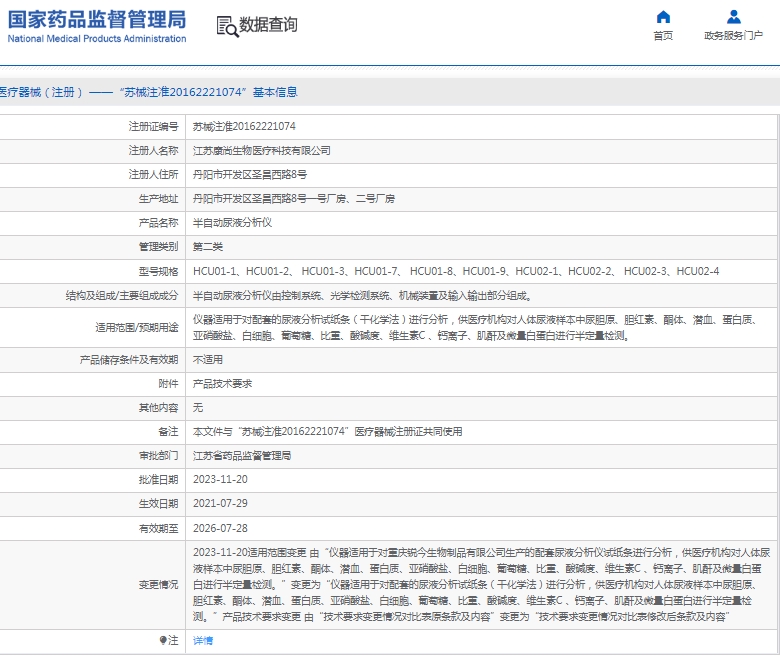Image resolution: width=780 pixels, height=658 pixels.
Task: Click the 首页 text link
Action: [x=663, y=35]
